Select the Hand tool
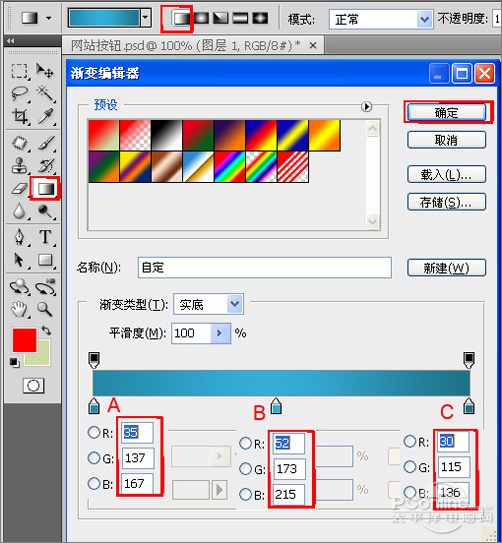This screenshot has width=502, height=543. (19, 309)
